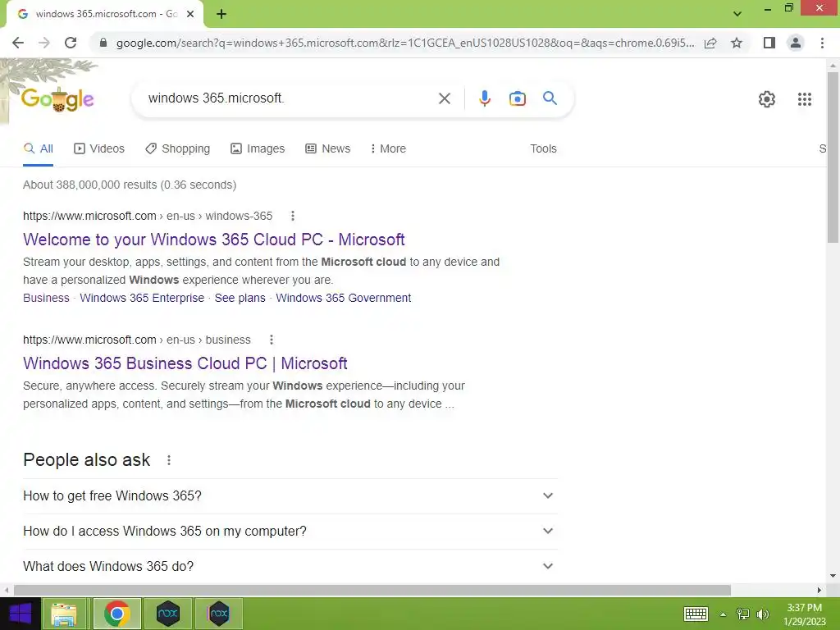Click the horizontal scrollbar thumb
This screenshot has width=840, height=630.
pos(372,590)
